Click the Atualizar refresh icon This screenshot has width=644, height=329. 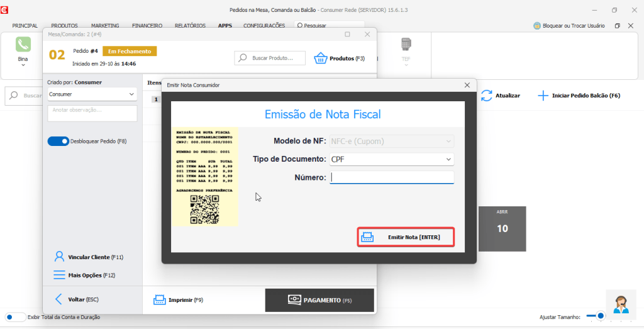pyautogui.click(x=487, y=96)
